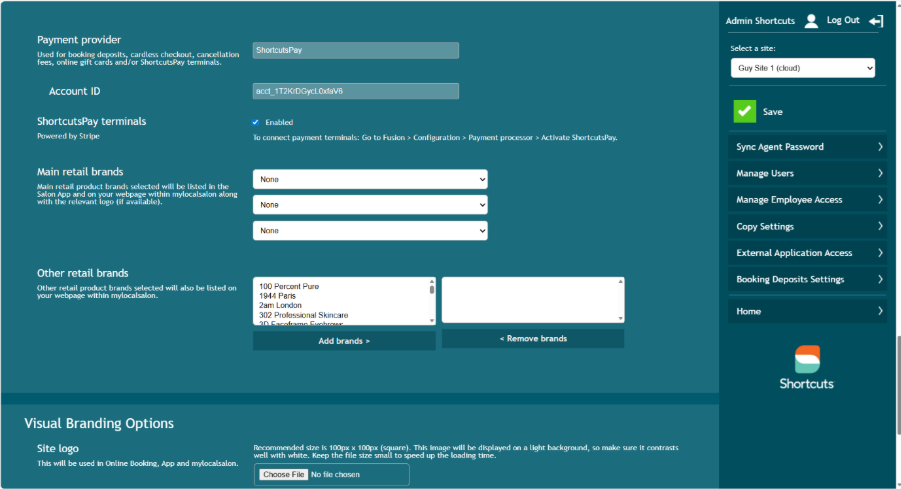Viewport: 901px width, 489px height.
Task: Click the Log Out arrow icon
Action: pyautogui.click(x=876, y=21)
